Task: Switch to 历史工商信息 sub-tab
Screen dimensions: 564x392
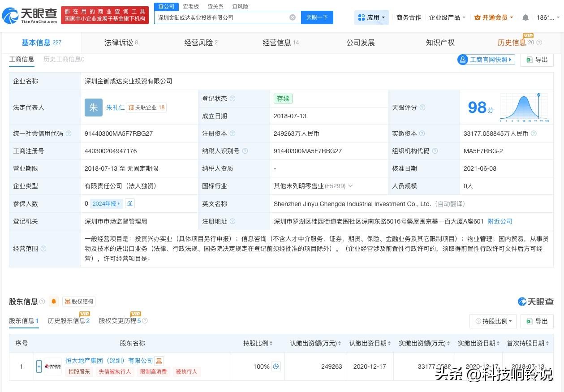Action: click(x=64, y=59)
